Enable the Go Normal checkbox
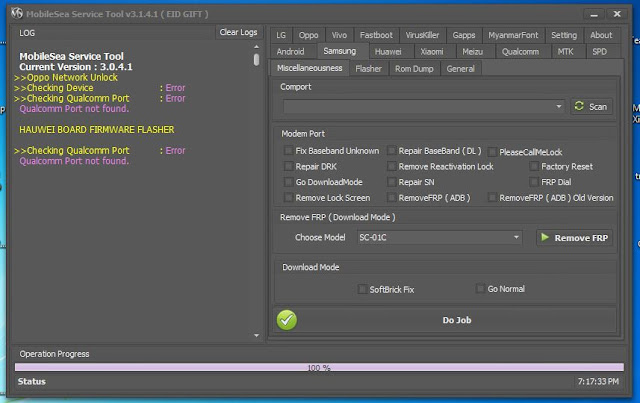Image resolution: width=640 pixels, height=403 pixels. coord(480,289)
